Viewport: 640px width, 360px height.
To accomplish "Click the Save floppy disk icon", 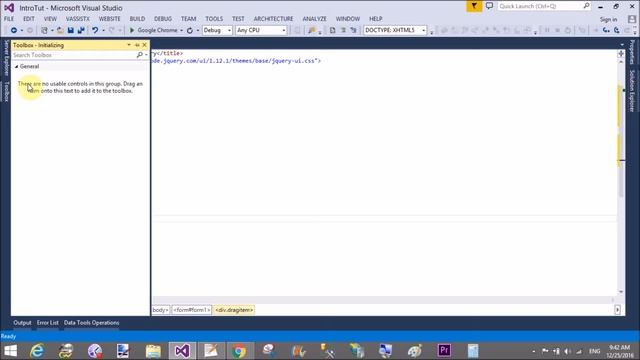I will click(x=71, y=30).
